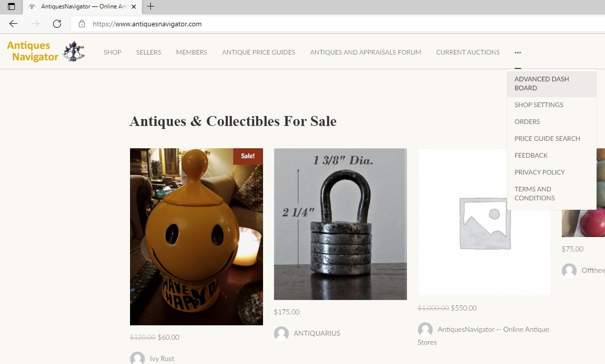This screenshot has height=364, width=605.
Task: Reload the page with the refresh icon
Action: point(57,24)
